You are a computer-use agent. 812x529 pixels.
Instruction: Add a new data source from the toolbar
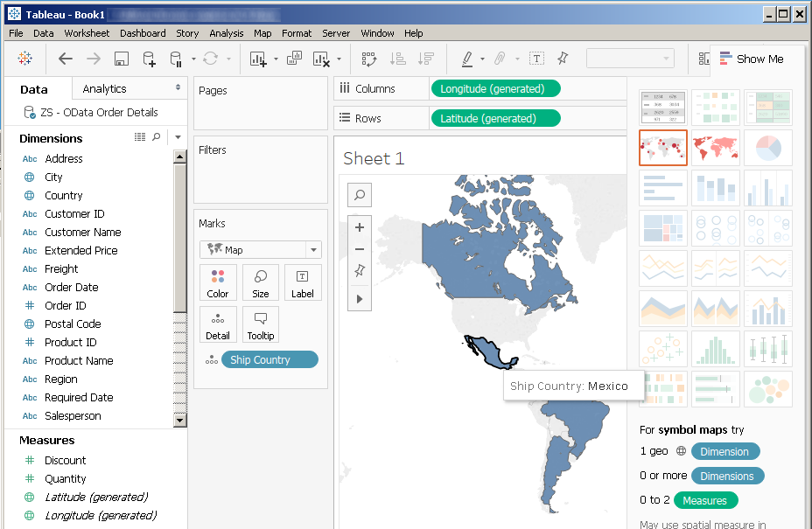pos(149,59)
